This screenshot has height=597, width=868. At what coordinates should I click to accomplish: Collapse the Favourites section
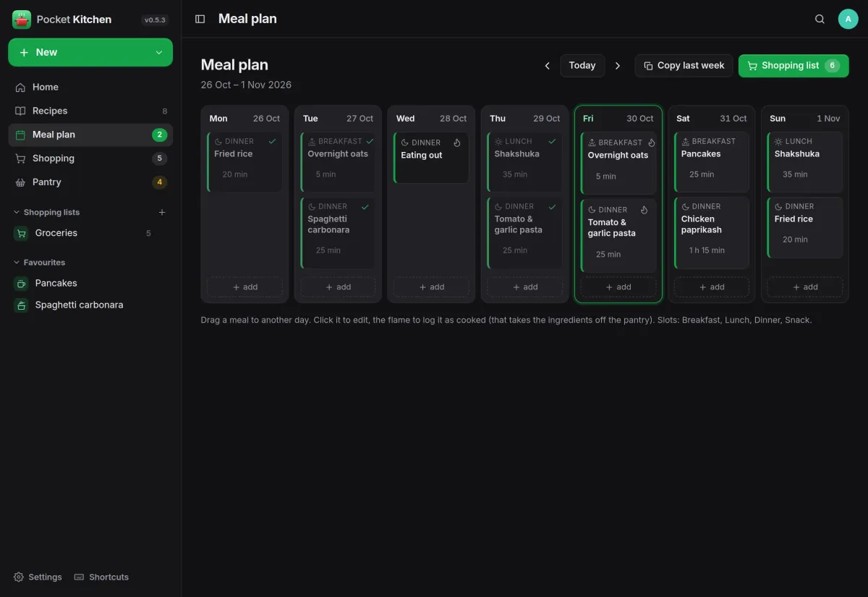click(x=39, y=263)
